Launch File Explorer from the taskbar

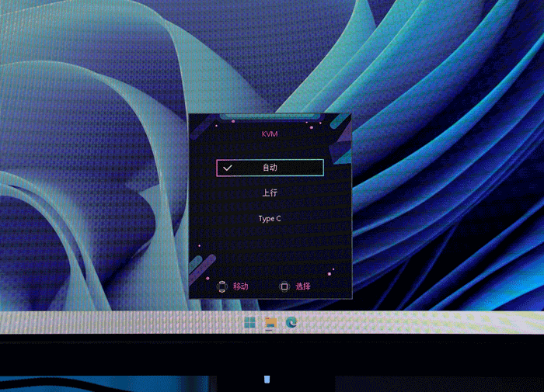[x=270, y=322]
